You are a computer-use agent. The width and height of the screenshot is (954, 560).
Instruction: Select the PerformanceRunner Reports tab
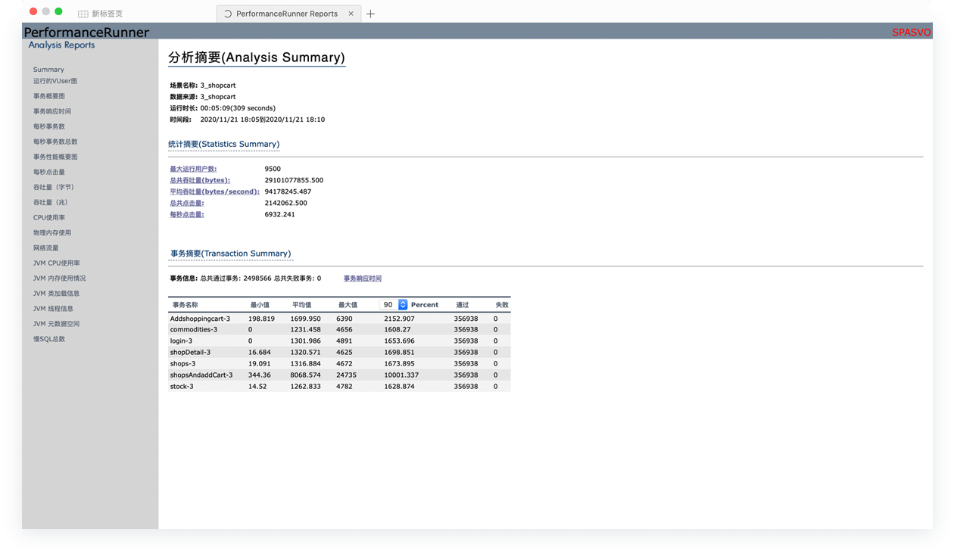point(286,14)
